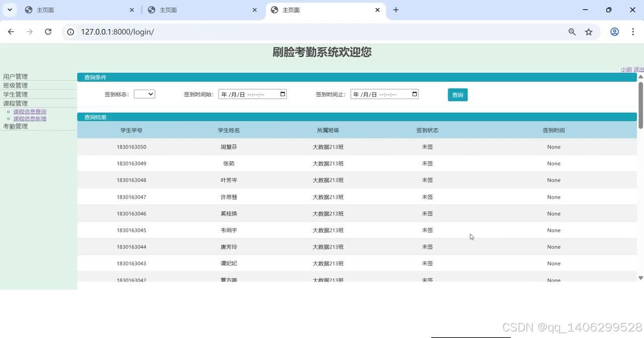Click inside the address bar
The height and width of the screenshot is (338, 644).
click(x=201, y=31)
